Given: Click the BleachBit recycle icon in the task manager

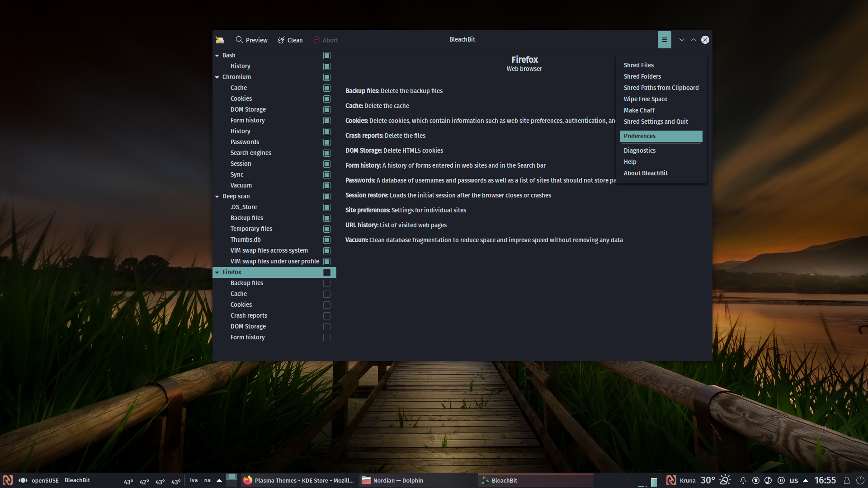Looking at the screenshot, I should point(485,480).
